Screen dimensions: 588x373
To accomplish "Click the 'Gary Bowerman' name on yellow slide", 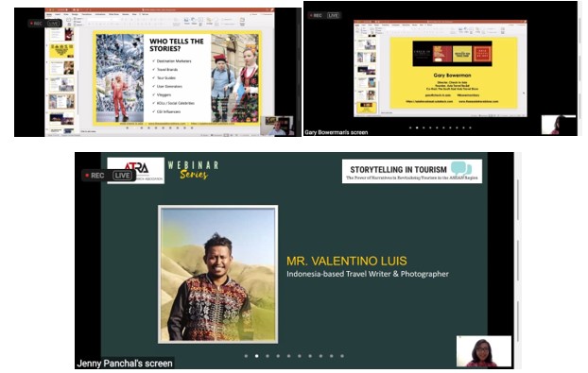I will [x=452, y=76].
